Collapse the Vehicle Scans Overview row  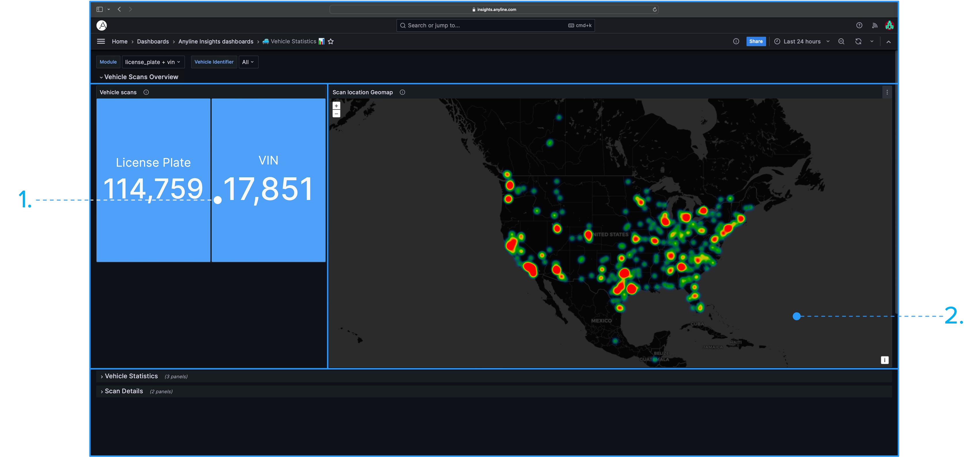(141, 77)
